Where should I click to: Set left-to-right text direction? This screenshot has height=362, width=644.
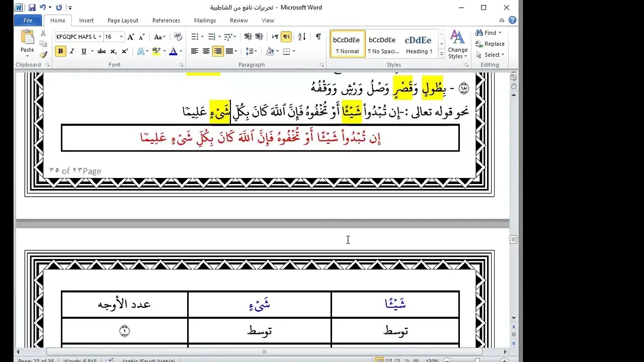click(275, 37)
